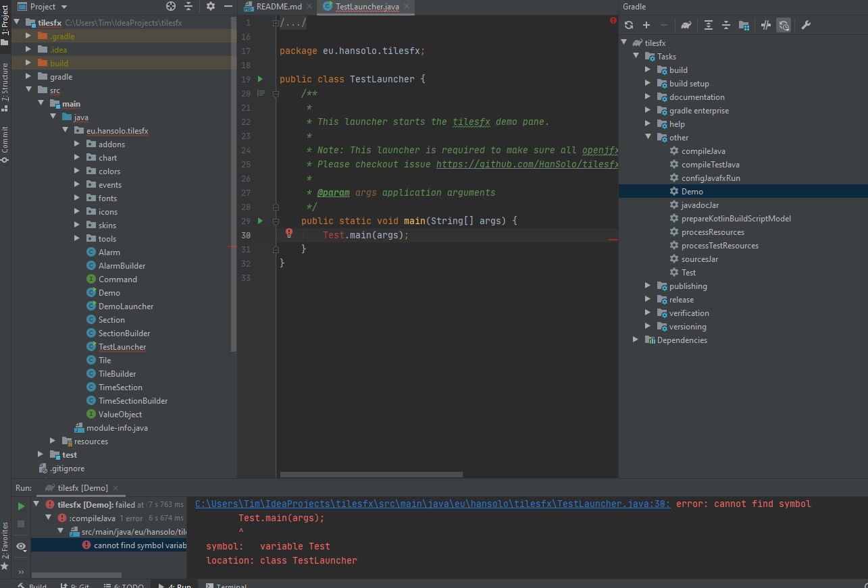Expand the build folder in Project tree
The image size is (868, 588).
point(28,63)
